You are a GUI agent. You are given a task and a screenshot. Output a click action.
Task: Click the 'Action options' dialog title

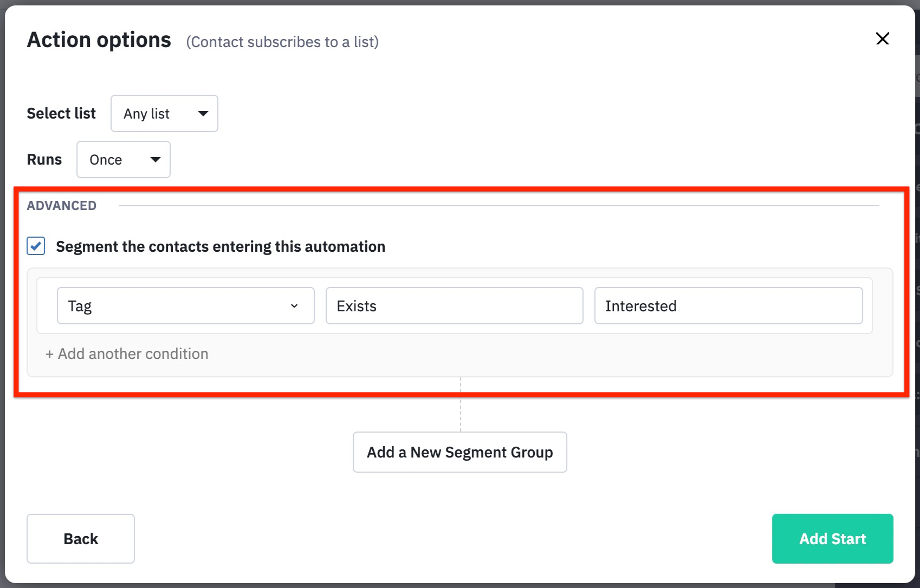point(99,40)
